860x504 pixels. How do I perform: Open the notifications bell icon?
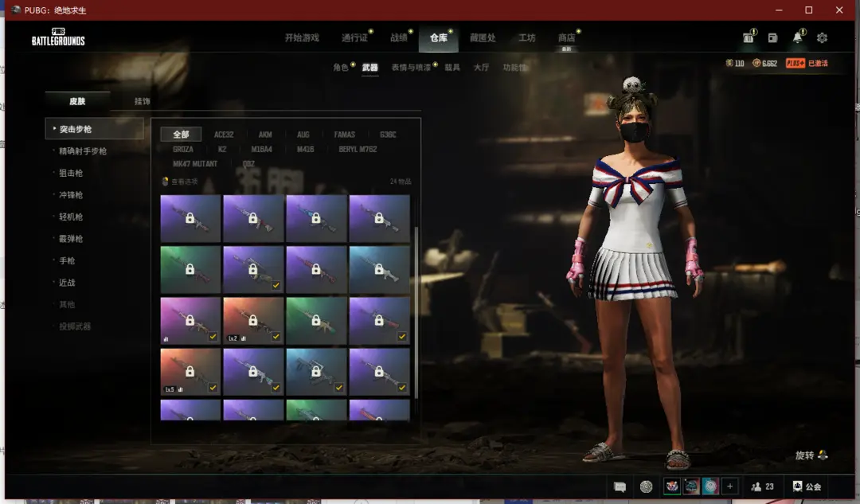tap(797, 37)
